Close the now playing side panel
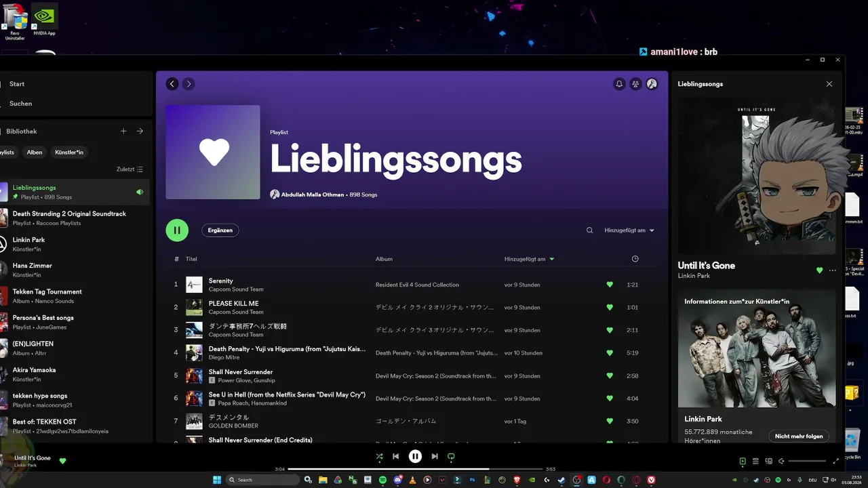This screenshot has height=488, width=868. [x=829, y=84]
